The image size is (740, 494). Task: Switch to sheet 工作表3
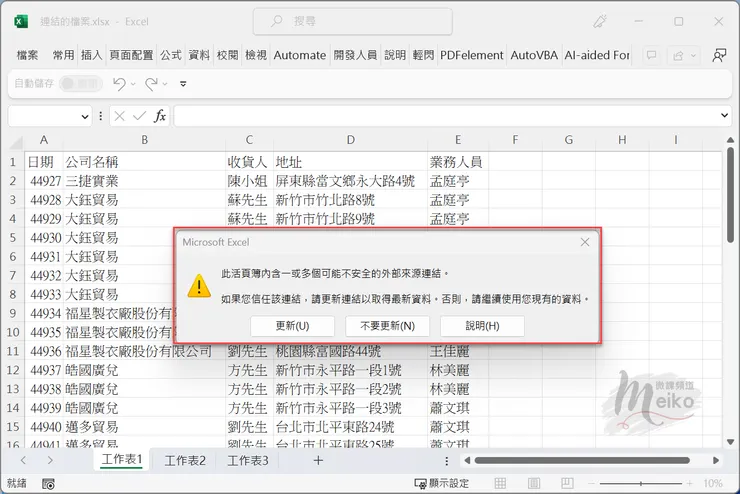click(x=248, y=461)
